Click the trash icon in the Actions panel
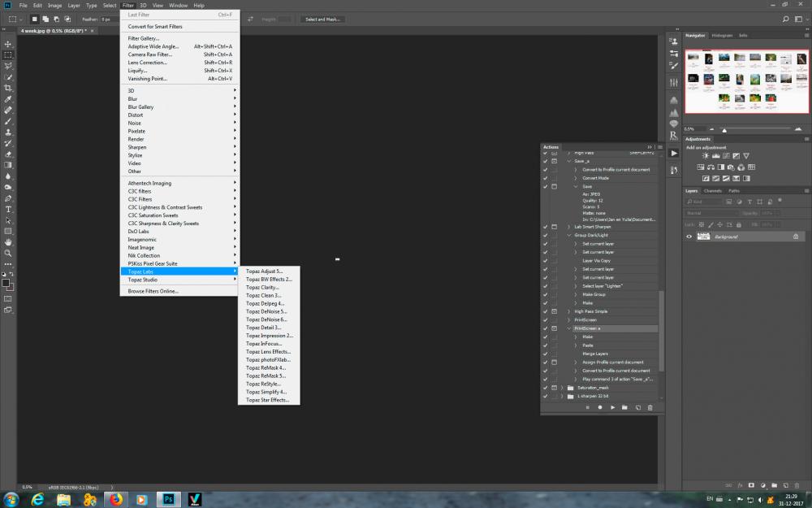 tap(650, 407)
